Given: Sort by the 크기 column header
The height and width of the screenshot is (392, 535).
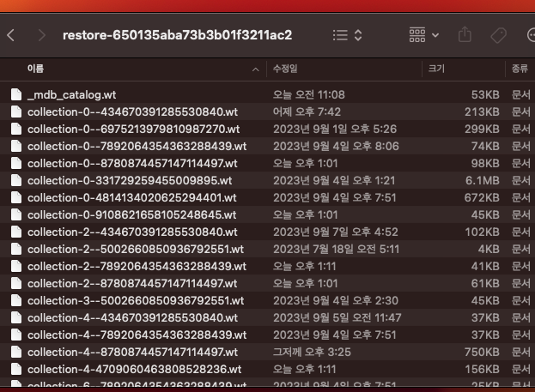Looking at the screenshot, I should click(x=436, y=69).
